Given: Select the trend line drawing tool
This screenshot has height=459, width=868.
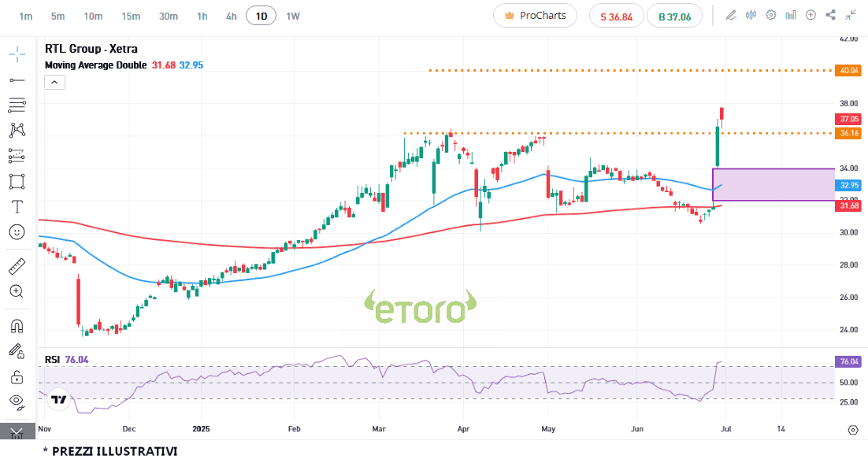Looking at the screenshot, I should click(x=17, y=80).
